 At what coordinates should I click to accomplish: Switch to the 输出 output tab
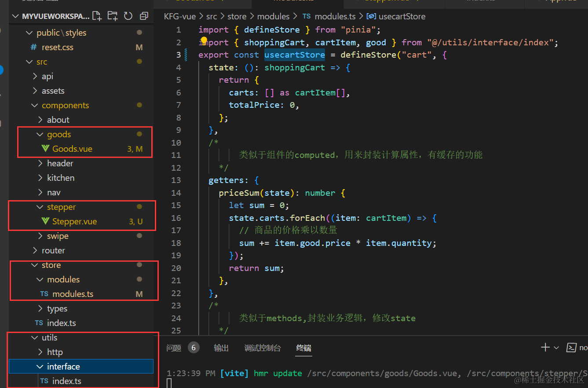221,348
